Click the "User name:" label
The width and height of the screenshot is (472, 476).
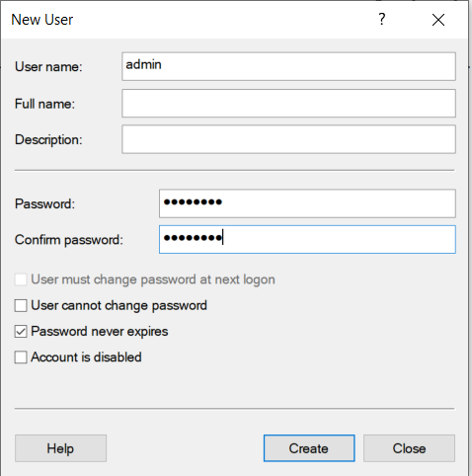coord(48,67)
